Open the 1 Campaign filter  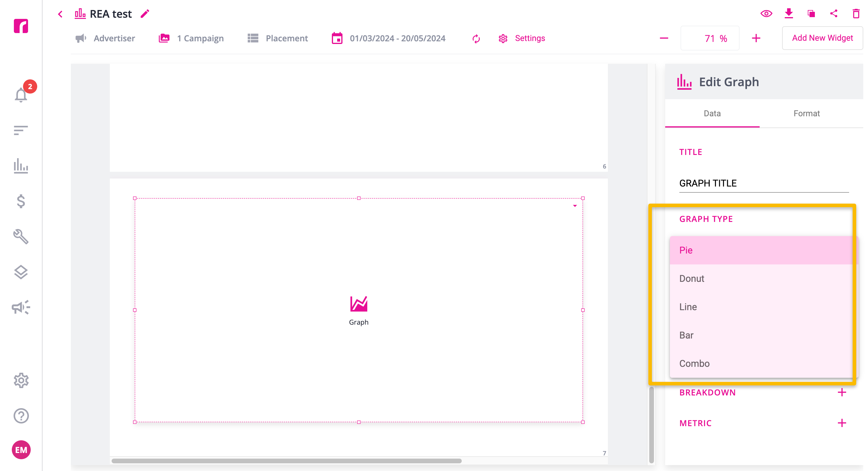coord(191,38)
